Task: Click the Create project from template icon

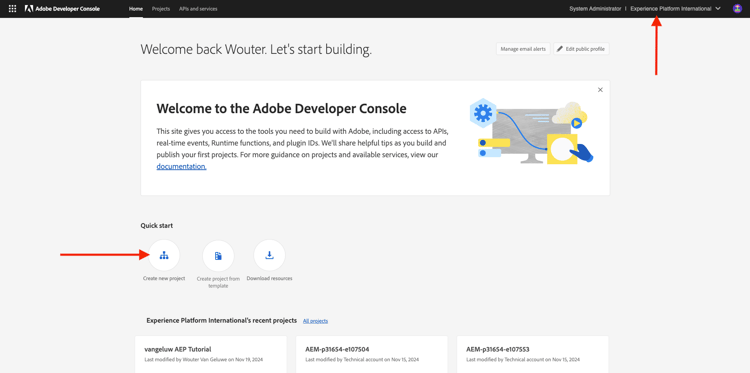Action: (218, 255)
